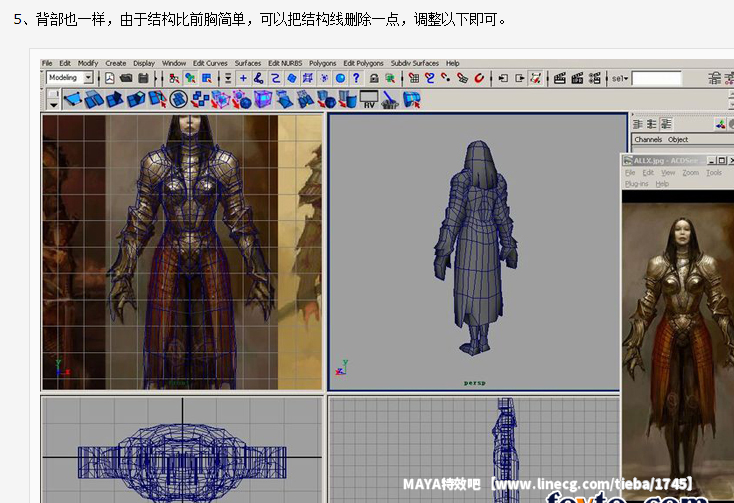Enable snap to curves magnet icon
The width and height of the screenshot is (734, 503).
tap(430, 78)
